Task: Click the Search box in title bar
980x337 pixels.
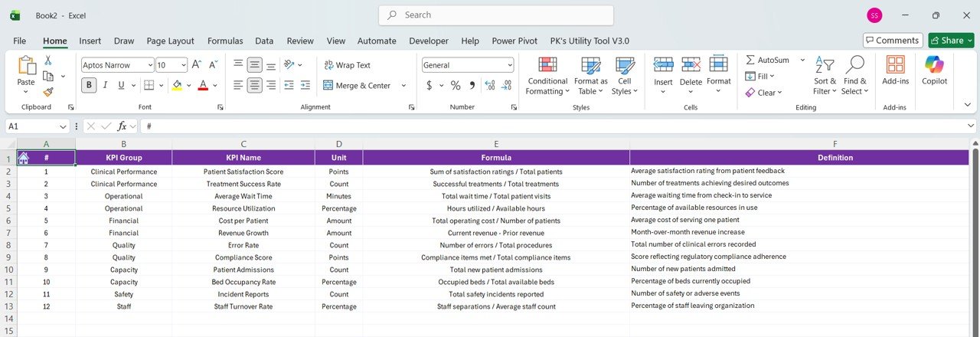Action: (496, 15)
